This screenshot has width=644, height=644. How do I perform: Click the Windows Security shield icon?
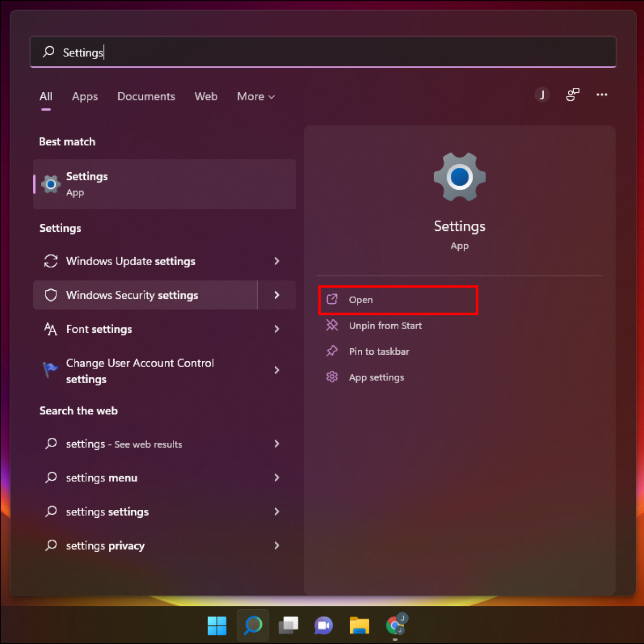point(50,295)
